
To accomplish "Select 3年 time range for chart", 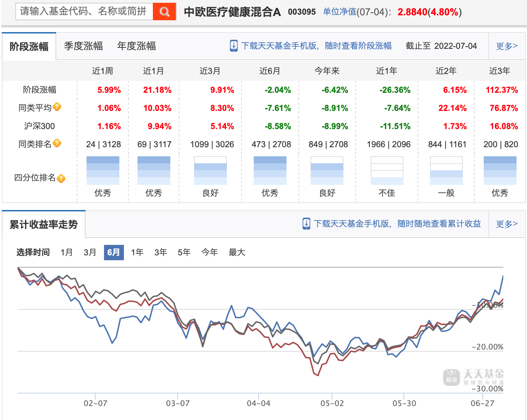I will (x=161, y=252).
